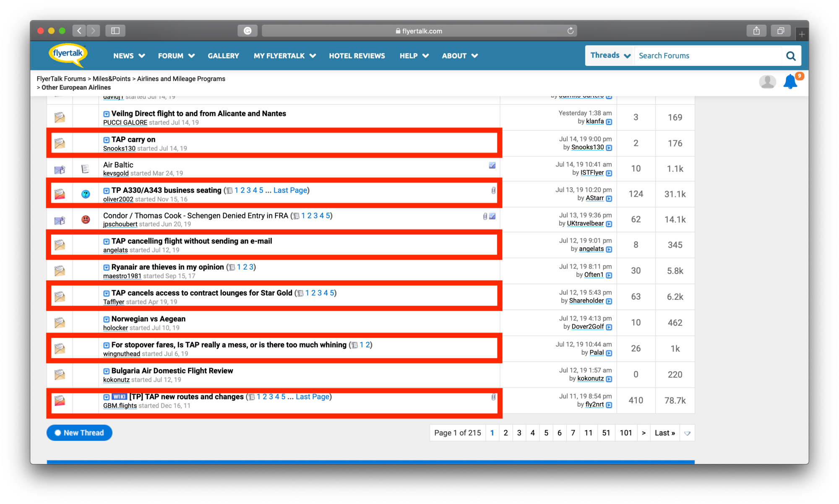The width and height of the screenshot is (839, 504).
Task: Expand the MY FLYERTALK menu
Action: pos(285,56)
